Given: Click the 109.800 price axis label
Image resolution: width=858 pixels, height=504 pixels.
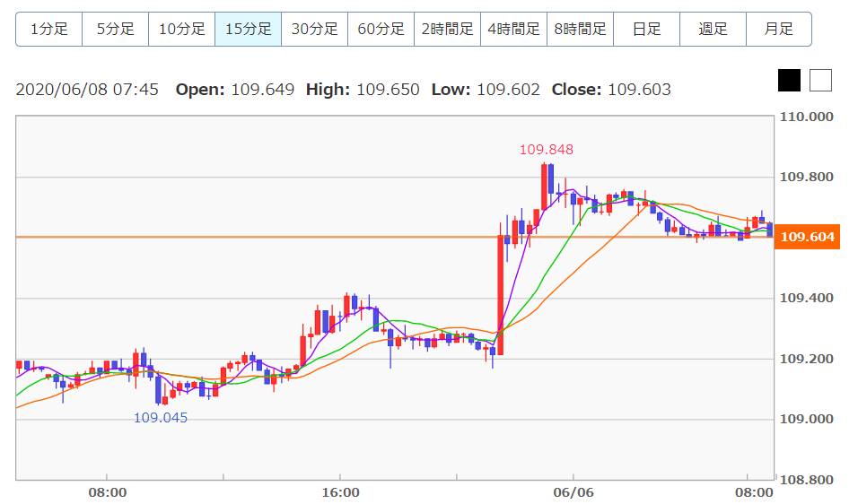Looking at the screenshot, I should [x=807, y=177].
